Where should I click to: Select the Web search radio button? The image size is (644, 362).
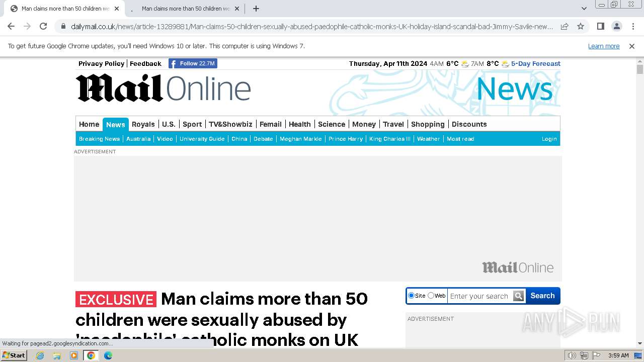tap(431, 296)
